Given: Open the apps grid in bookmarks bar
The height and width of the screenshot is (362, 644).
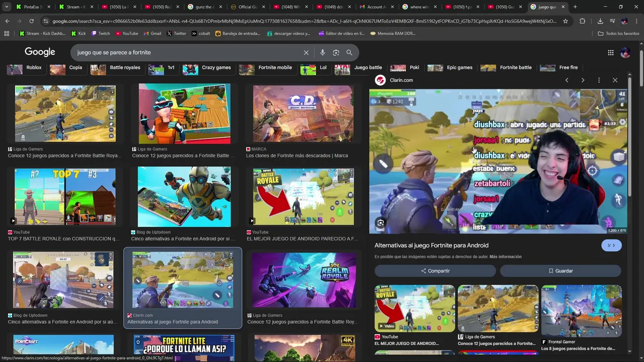Looking at the screenshot, I should coord(7,34).
